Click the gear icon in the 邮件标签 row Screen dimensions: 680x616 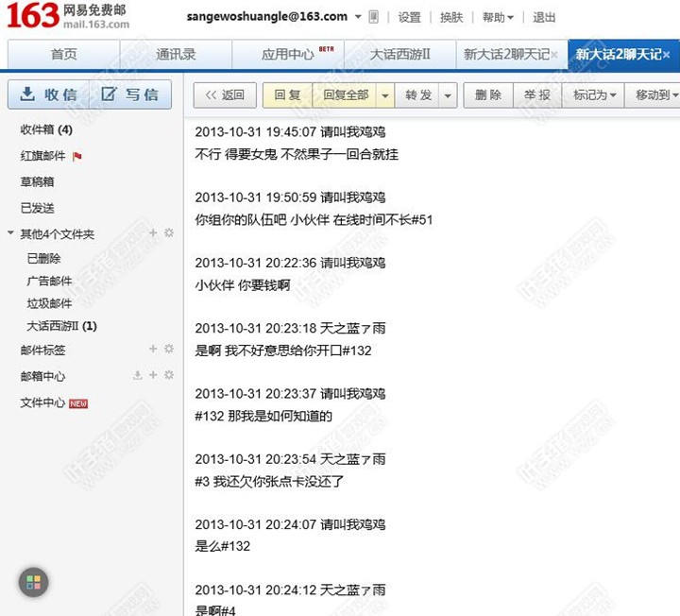(169, 349)
